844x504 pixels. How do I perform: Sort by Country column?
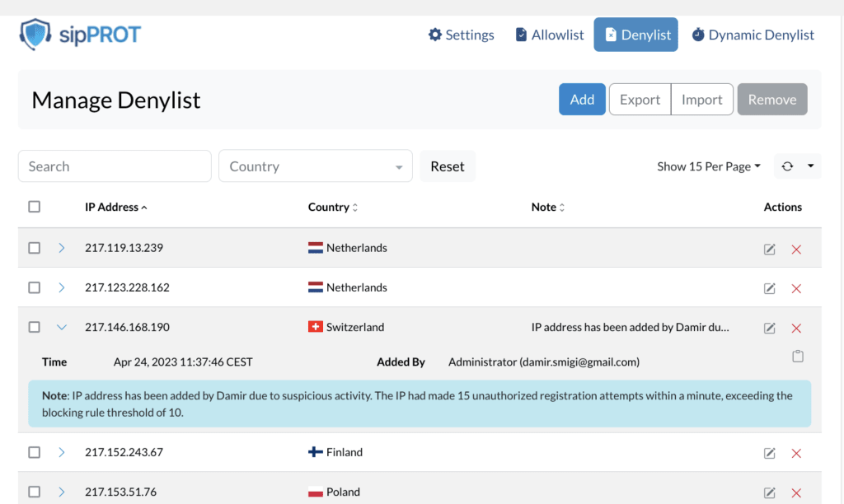(333, 207)
